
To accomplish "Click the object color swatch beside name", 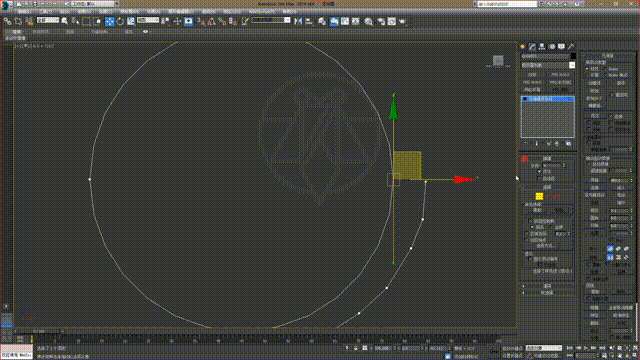I will [573, 56].
